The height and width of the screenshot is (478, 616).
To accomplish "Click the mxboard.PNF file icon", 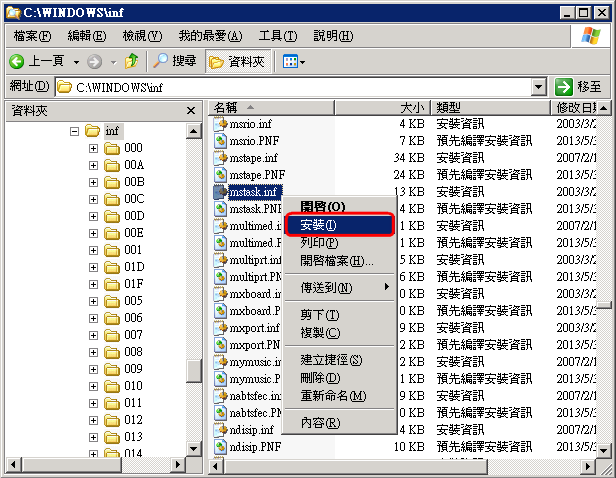I will click(x=220, y=311).
